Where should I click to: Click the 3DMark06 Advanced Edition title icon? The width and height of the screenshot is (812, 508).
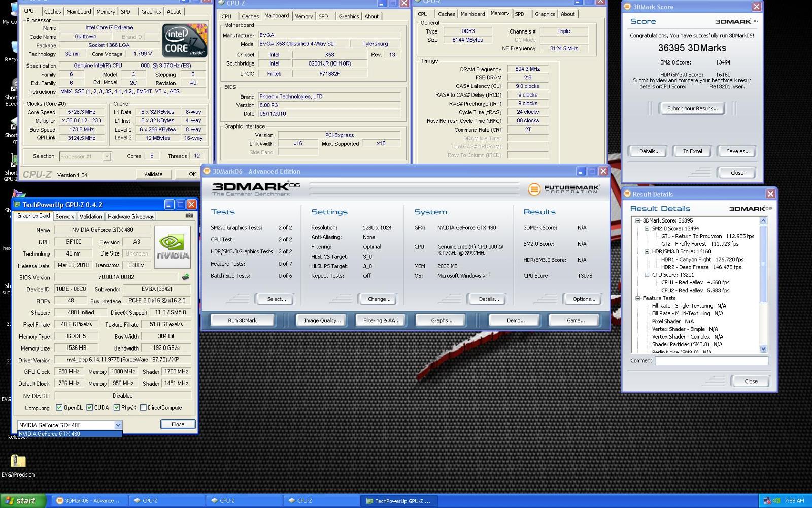pyautogui.click(x=207, y=171)
